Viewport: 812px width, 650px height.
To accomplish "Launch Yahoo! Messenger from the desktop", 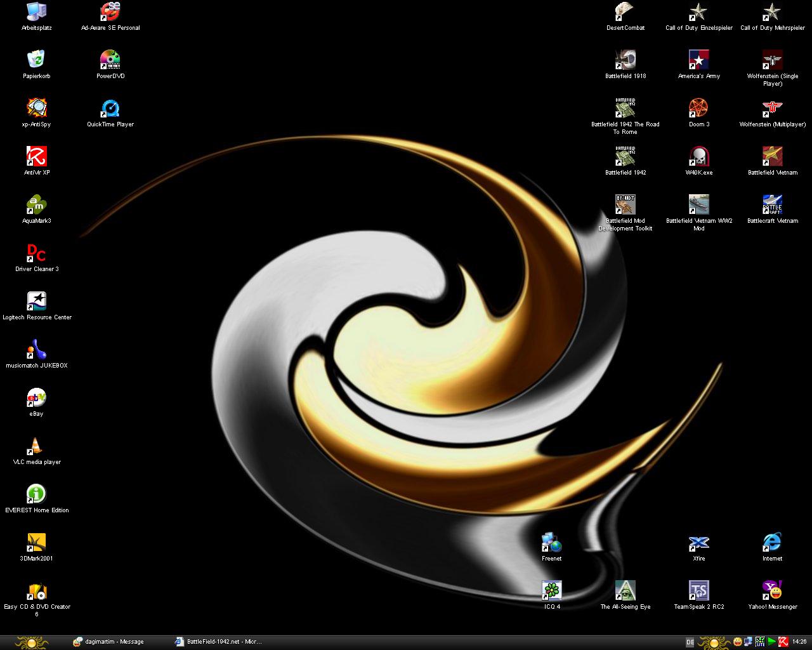I will [772, 592].
